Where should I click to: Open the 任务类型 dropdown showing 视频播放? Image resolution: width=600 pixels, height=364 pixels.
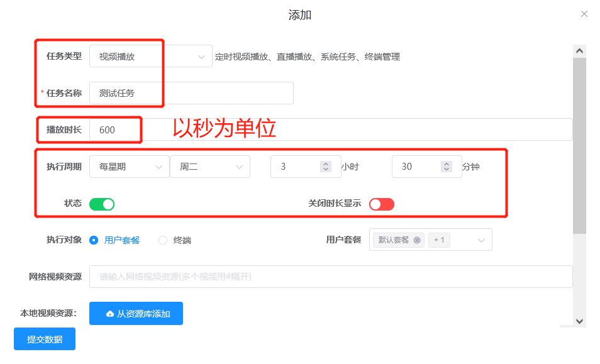pos(150,57)
